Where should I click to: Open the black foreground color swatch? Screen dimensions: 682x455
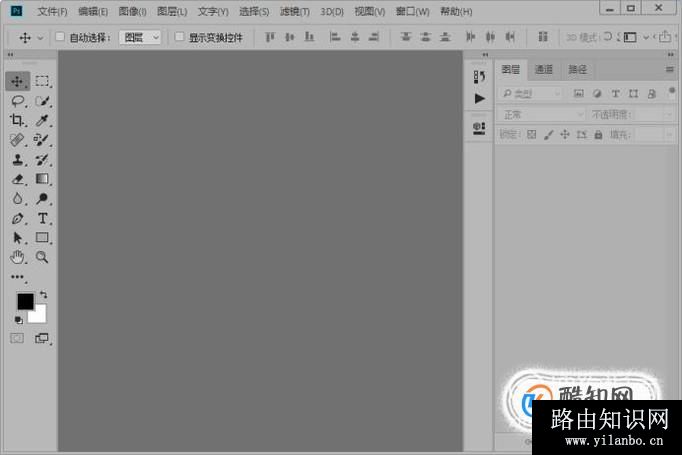[x=25, y=301]
